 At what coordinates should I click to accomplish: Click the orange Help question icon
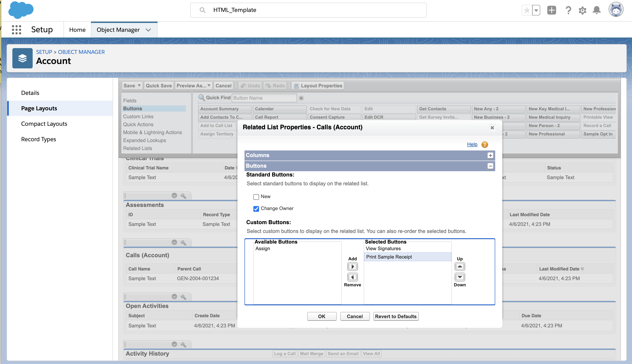(x=485, y=144)
